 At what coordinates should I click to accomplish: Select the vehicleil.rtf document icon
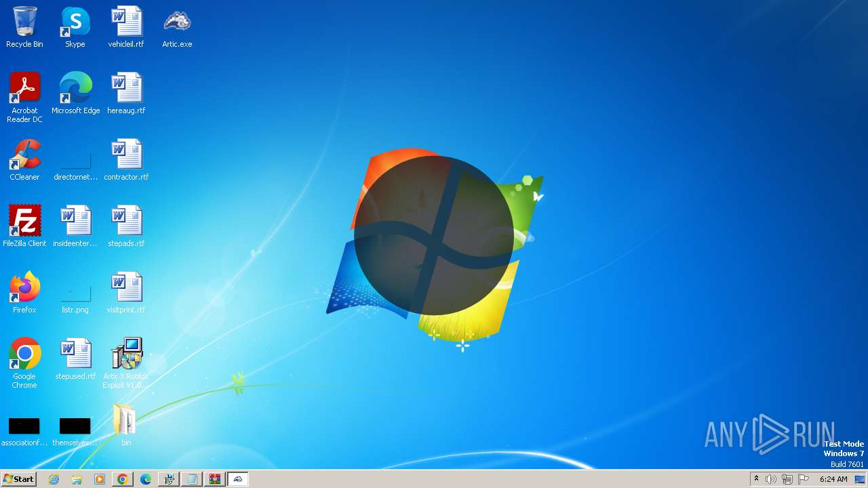pos(126,27)
